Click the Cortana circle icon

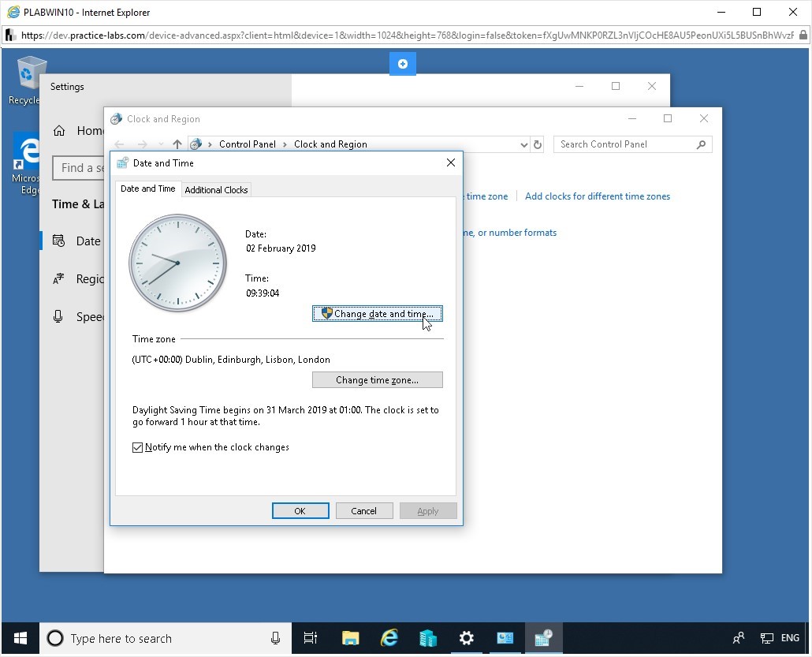point(55,638)
